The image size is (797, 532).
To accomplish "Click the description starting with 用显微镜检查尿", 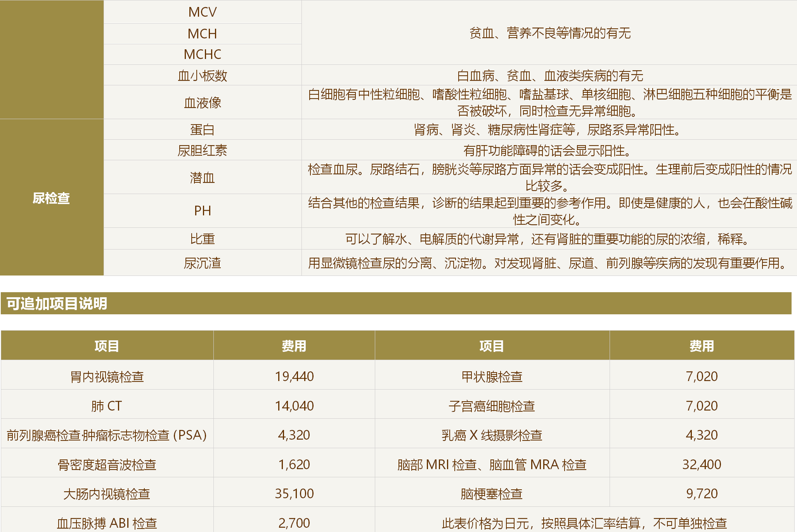I will (550, 263).
